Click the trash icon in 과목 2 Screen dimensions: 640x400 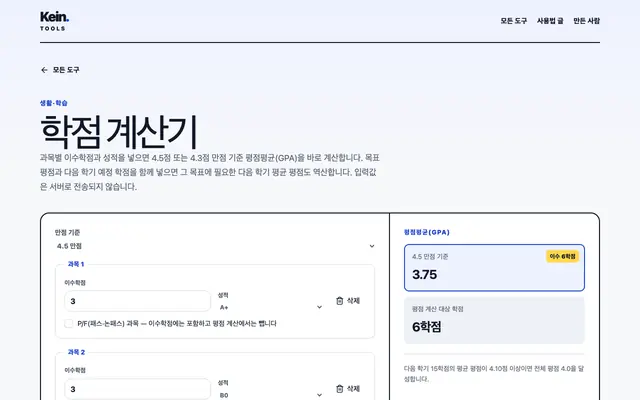(340, 389)
